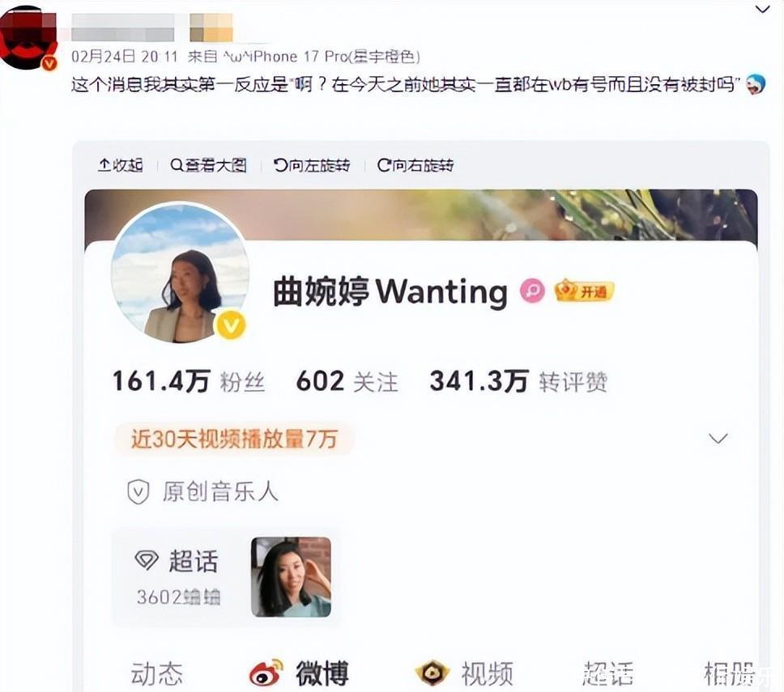Click the 近30天视频播放量7万 badge
The height and width of the screenshot is (692, 784).
tap(234, 439)
